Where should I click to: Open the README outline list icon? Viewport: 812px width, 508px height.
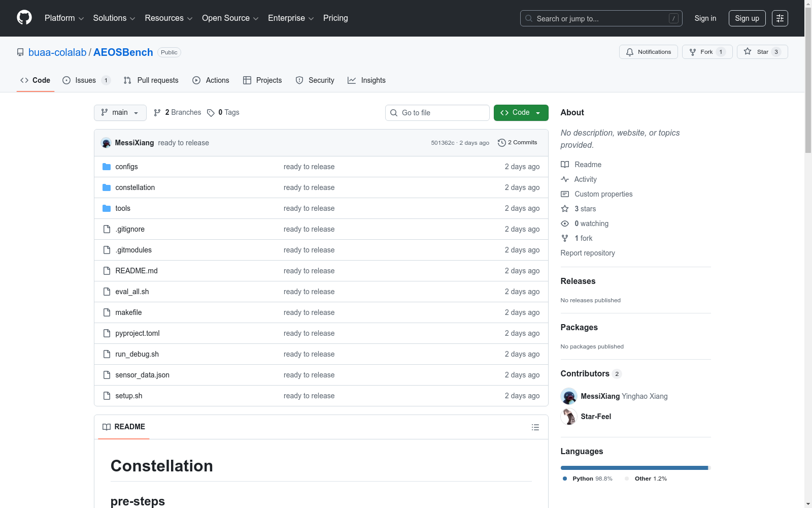click(535, 427)
